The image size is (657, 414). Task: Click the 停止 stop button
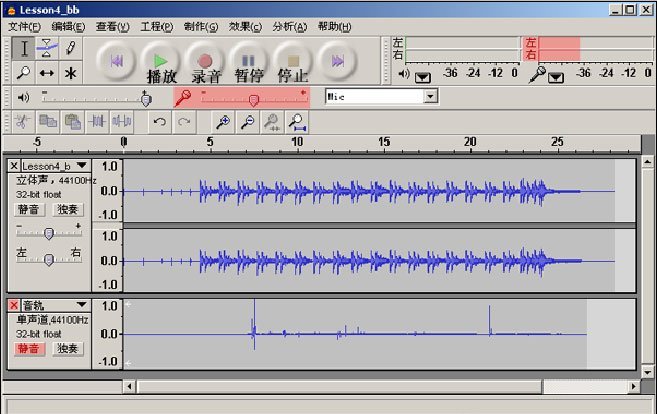[x=293, y=62]
